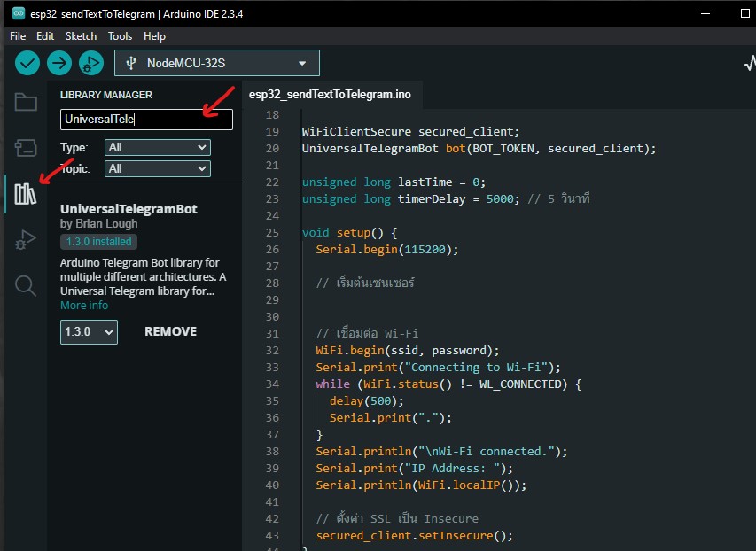Open the NodeMCU-32S board selector dropdown
The image size is (756, 551).
coord(217,63)
